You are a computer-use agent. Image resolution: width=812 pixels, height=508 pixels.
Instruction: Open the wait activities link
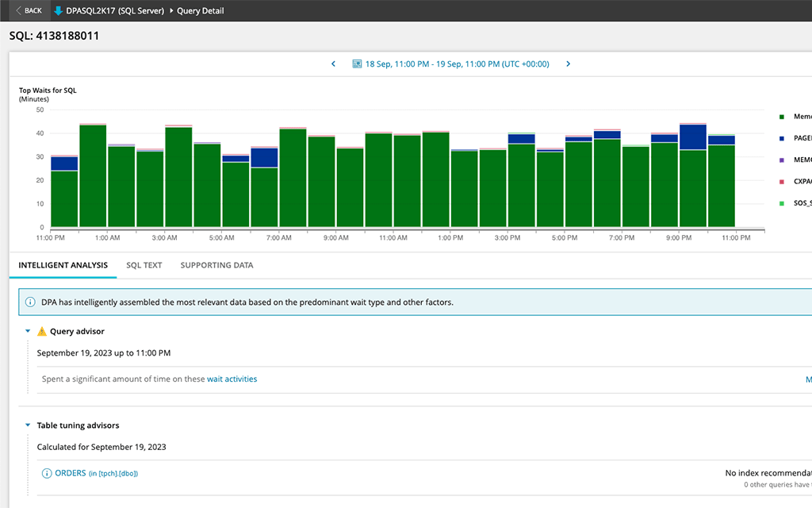tap(232, 379)
